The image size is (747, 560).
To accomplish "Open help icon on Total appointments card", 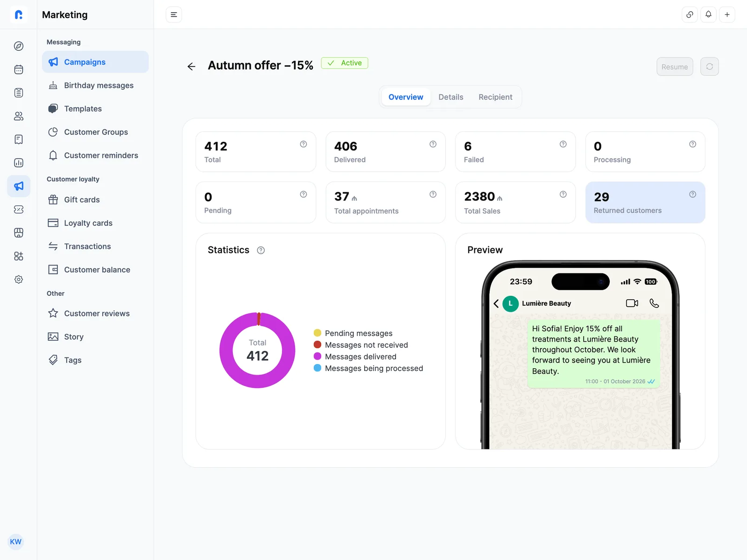I will pos(433,194).
